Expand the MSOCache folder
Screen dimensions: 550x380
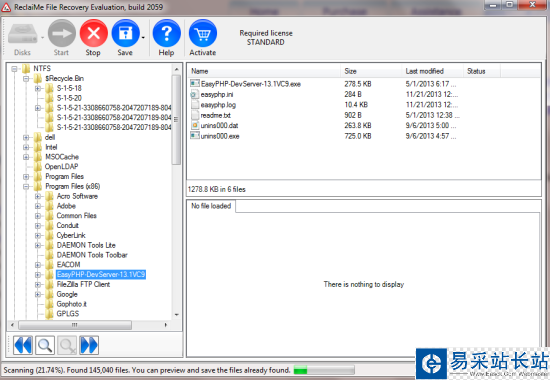(26, 157)
